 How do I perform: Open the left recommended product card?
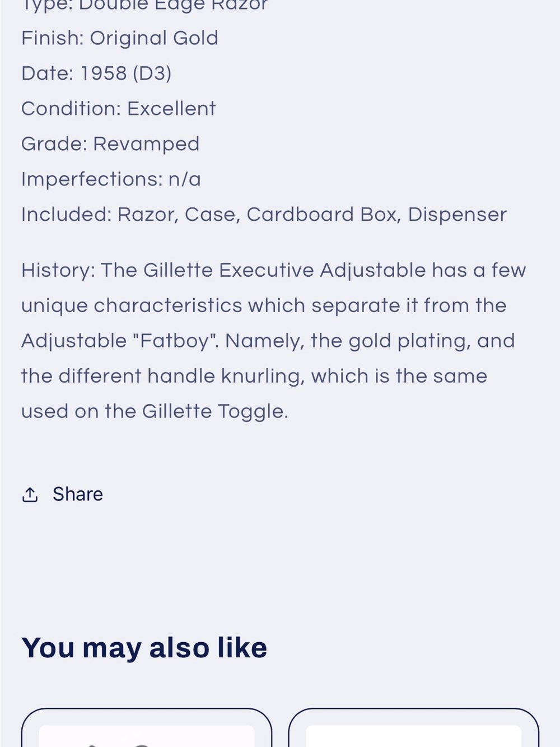tap(147, 727)
